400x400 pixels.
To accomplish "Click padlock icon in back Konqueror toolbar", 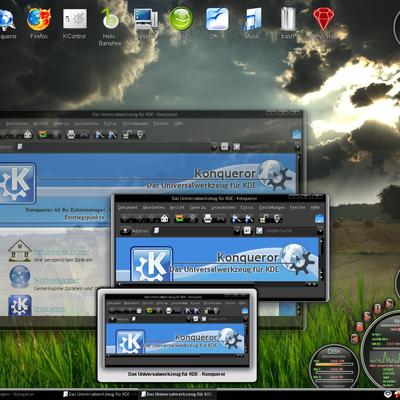I will point(126,135).
